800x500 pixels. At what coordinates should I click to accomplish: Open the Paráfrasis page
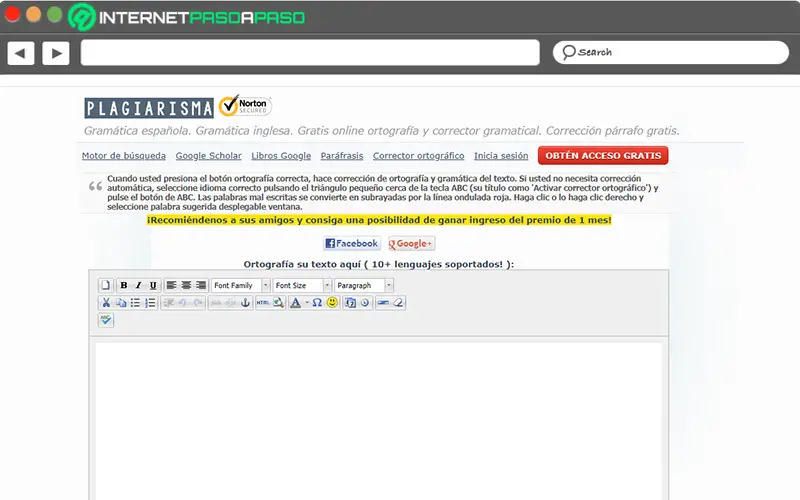(342, 156)
